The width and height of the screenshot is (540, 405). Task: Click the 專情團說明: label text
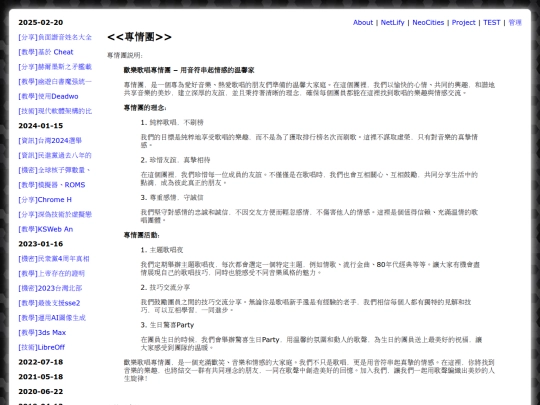[125, 55]
